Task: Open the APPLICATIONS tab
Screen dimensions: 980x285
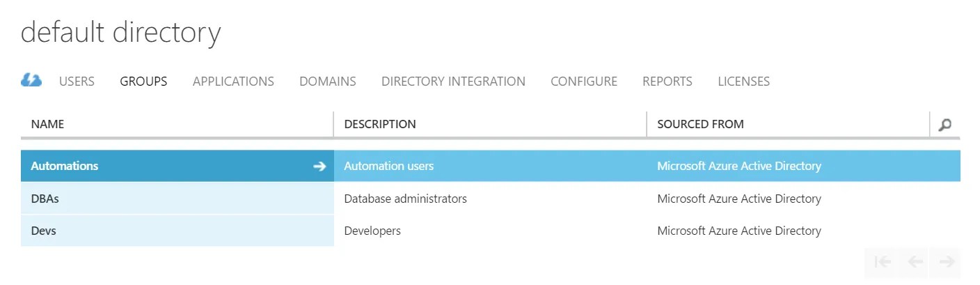Action: (x=233, y=81)
